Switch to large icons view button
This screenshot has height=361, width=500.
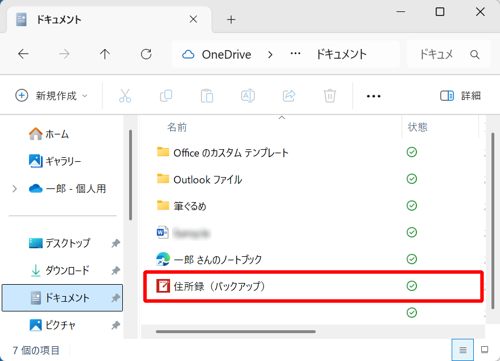(x=484, y=350)
